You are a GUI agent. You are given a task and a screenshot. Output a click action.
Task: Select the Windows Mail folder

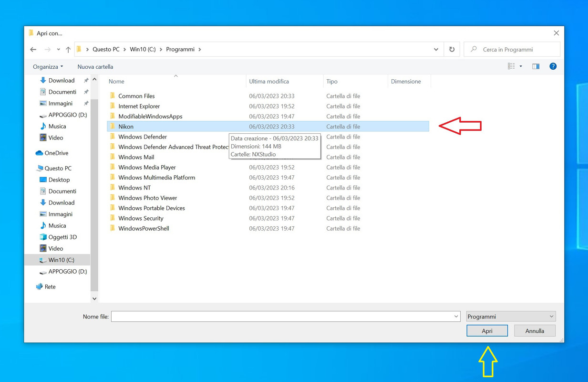pyautogui.click(x=268, y=157)
